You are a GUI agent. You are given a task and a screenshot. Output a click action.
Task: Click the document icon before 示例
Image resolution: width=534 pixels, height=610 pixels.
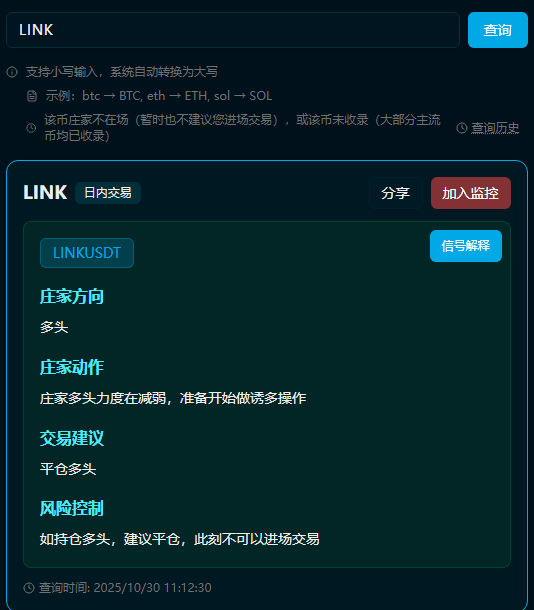point(32,96)
